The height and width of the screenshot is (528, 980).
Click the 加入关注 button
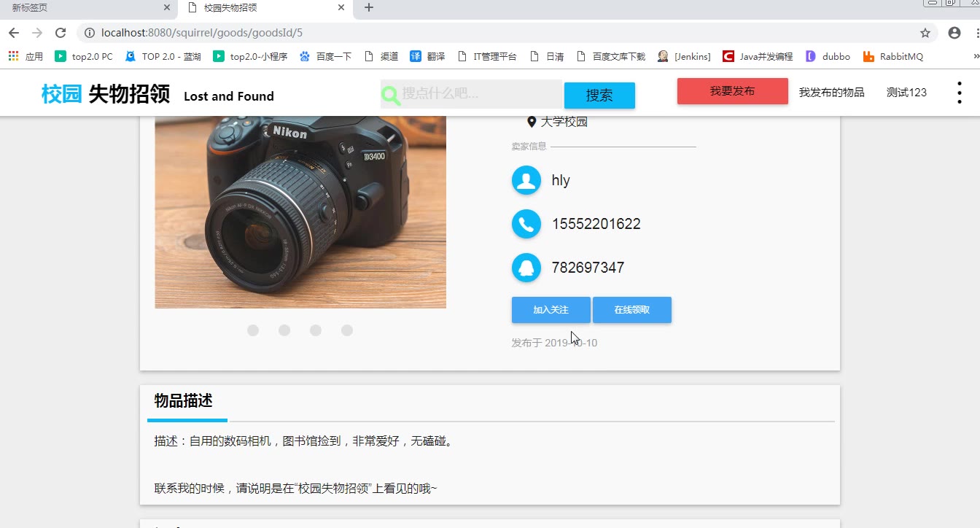click(x=551, y=310)
